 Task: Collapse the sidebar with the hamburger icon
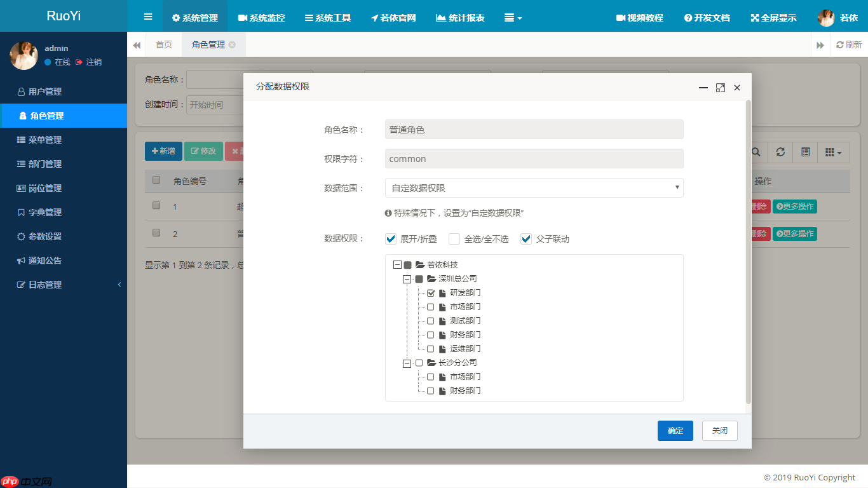[x=147, y=16]
